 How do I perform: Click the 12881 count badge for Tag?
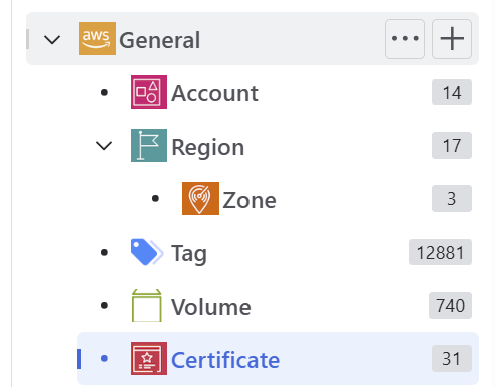tap(440, 252)
